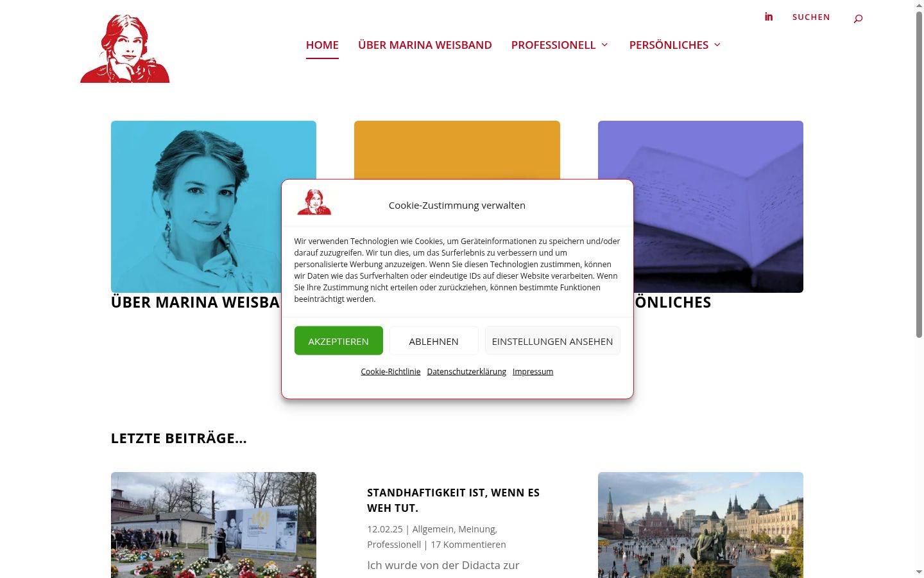The image size is (924, 578).
Task: Click the post date 12.02.25
Action: [385, 529]
